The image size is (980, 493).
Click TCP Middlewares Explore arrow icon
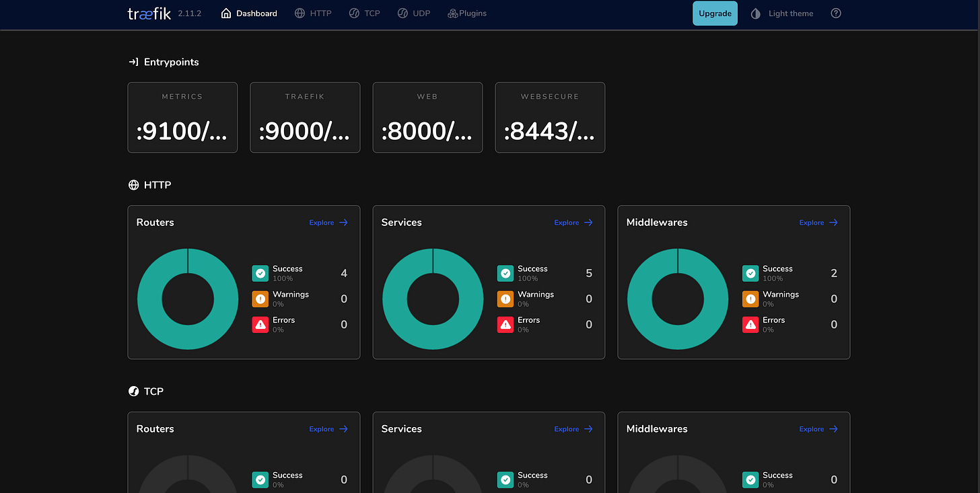click(x=833, y=429)
